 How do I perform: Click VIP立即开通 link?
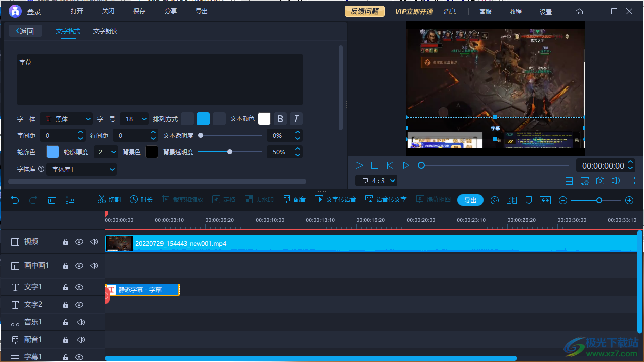click(x=414, y=11)
